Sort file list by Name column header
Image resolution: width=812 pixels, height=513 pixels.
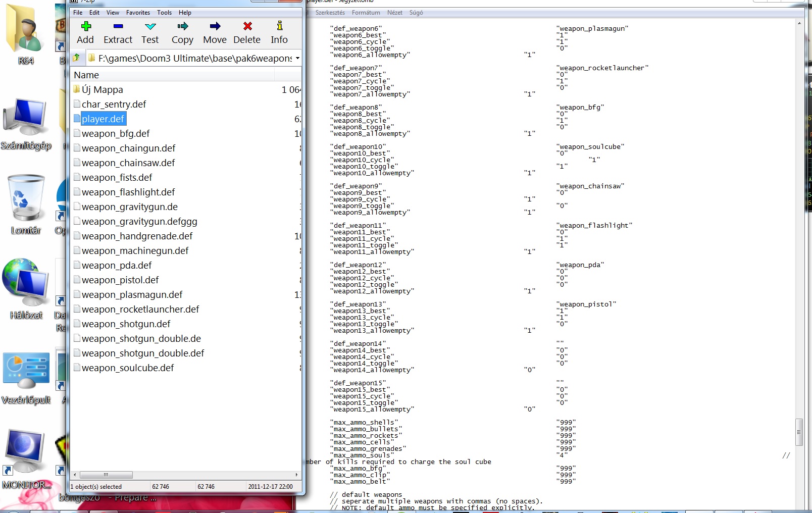click(x=172, y=75)
